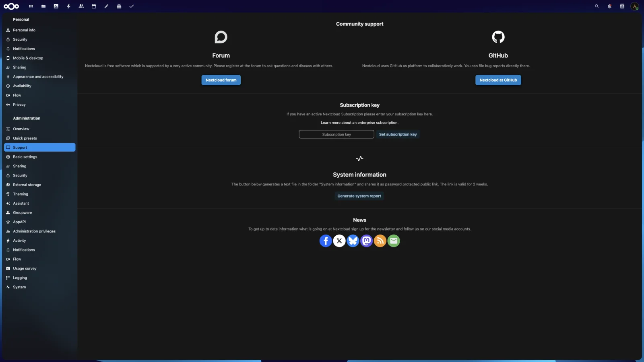
Task: Open the Contacts app icon in the left app menu
Action: [x=81, y=6]
